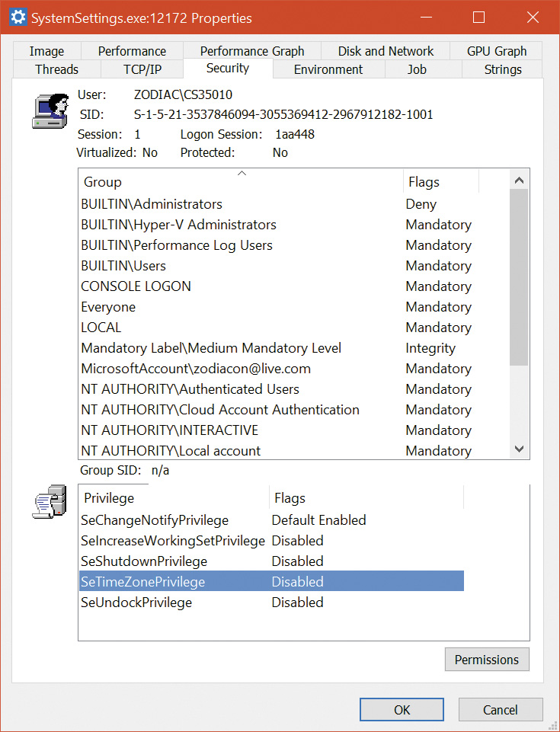
Task: Sort by Privilege column header
Action: (174, 498)
